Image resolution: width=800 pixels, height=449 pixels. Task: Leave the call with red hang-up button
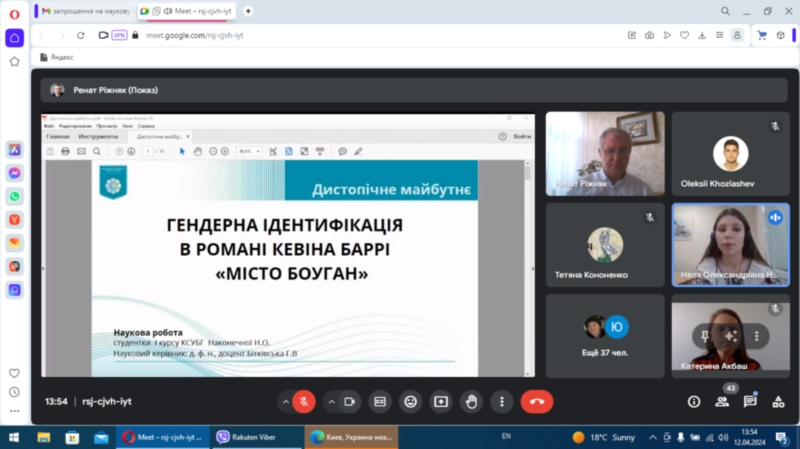pos(537,401)
